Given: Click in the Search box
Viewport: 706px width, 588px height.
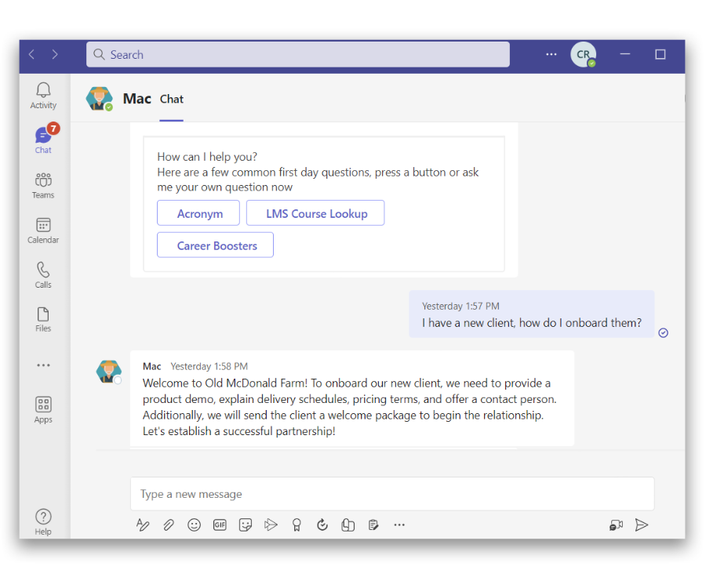Looking at the screenshot, I should 297,54.
